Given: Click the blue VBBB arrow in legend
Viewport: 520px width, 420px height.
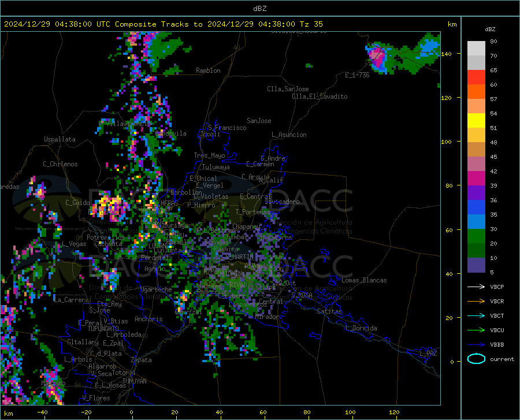Looking at the screenshot, I should [476, 345].
